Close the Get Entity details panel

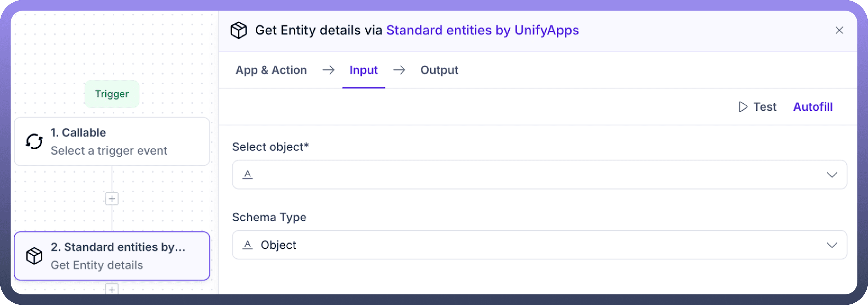(839, 30)
